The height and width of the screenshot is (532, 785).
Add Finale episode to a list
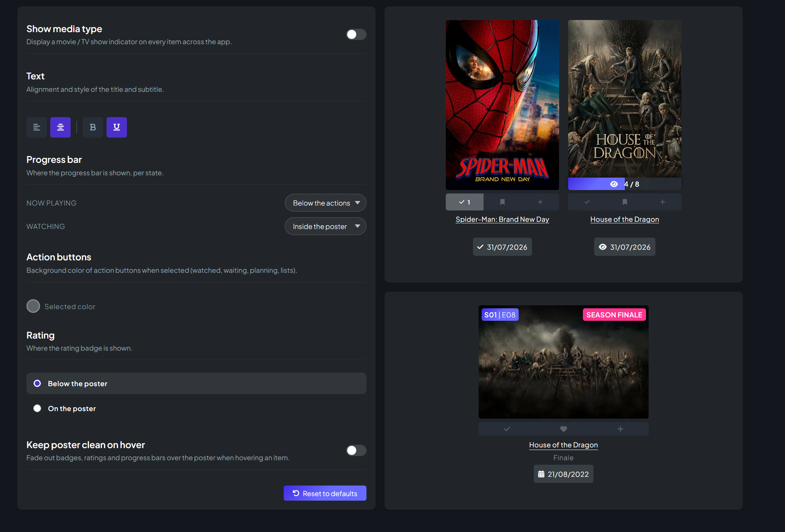tap(620, 429)
